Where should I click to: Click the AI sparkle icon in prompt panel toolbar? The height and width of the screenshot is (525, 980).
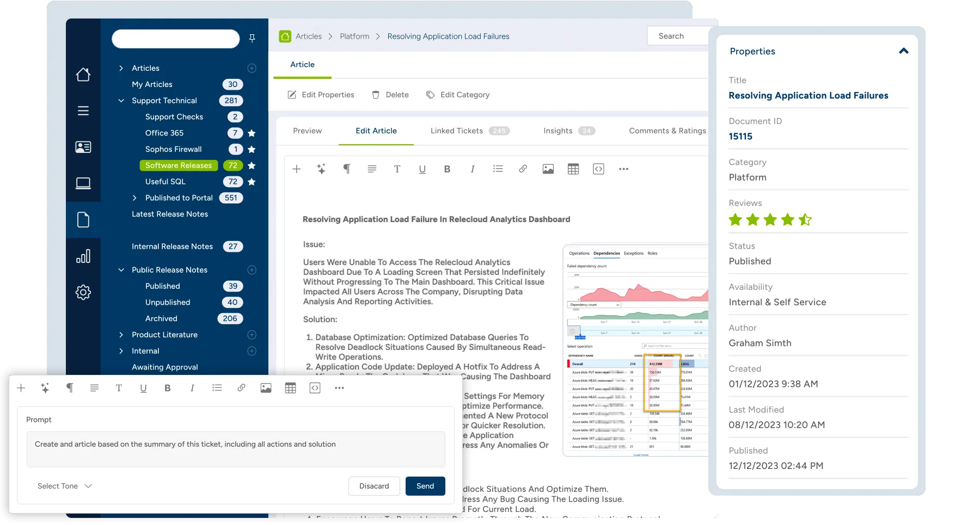(45, 388)
